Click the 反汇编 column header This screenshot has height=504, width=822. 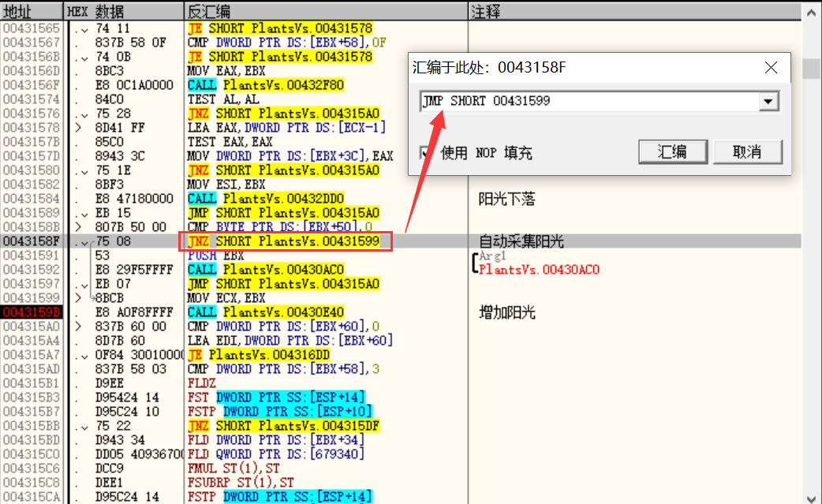click(x=326, y=11)
